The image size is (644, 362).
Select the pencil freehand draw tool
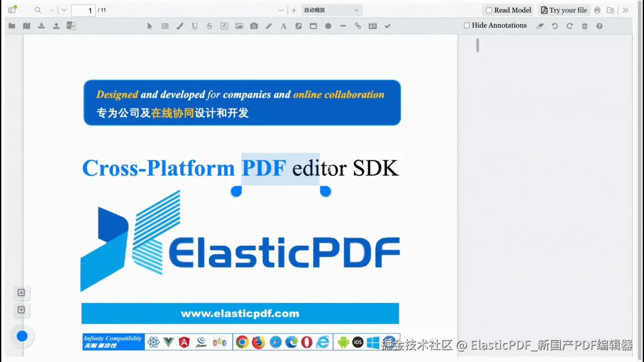click(x=268, y=26)
